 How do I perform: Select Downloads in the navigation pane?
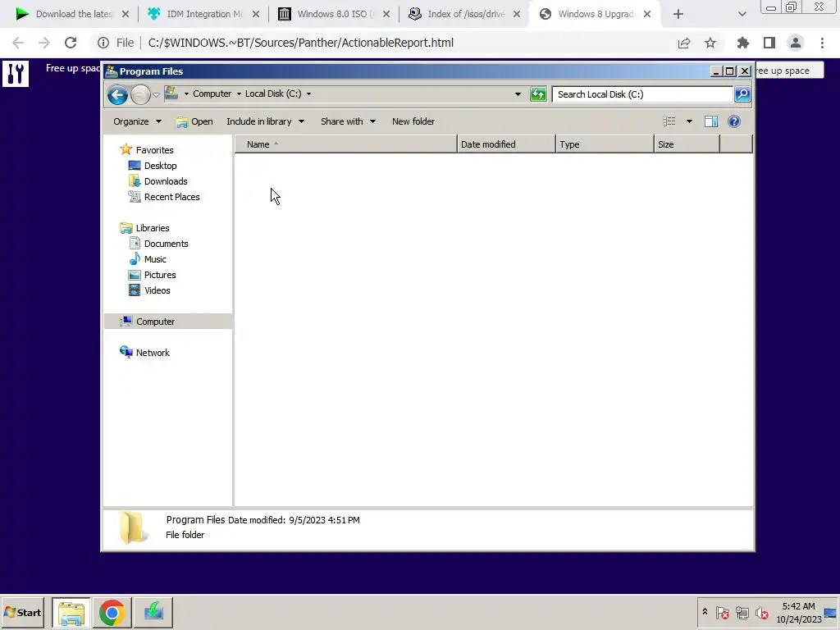coord(166,181)
